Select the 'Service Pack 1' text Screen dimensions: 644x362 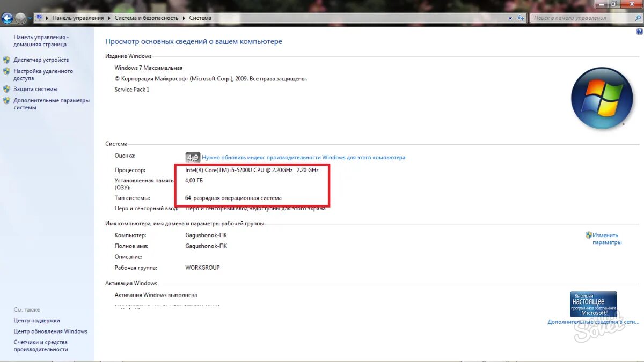click(132, 90)
